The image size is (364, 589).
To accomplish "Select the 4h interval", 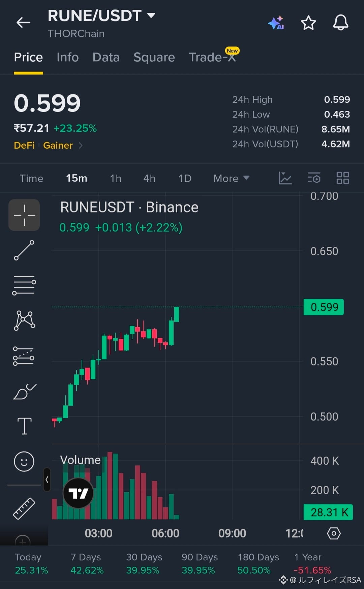I will pos(149,178).
